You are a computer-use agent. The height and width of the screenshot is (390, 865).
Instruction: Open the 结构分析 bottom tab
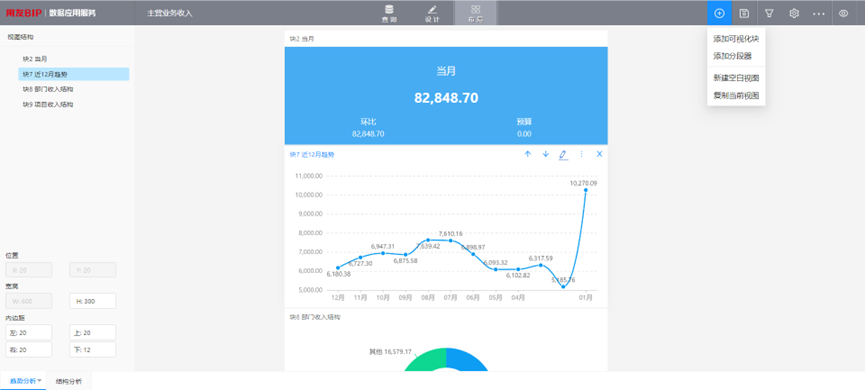69,381
